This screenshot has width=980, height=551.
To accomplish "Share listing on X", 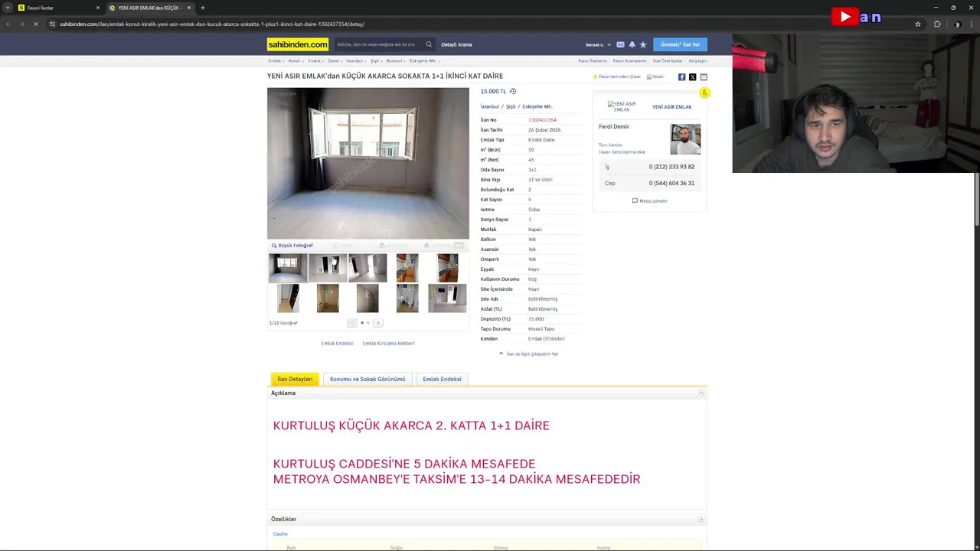I will click(x=692, y=77).
